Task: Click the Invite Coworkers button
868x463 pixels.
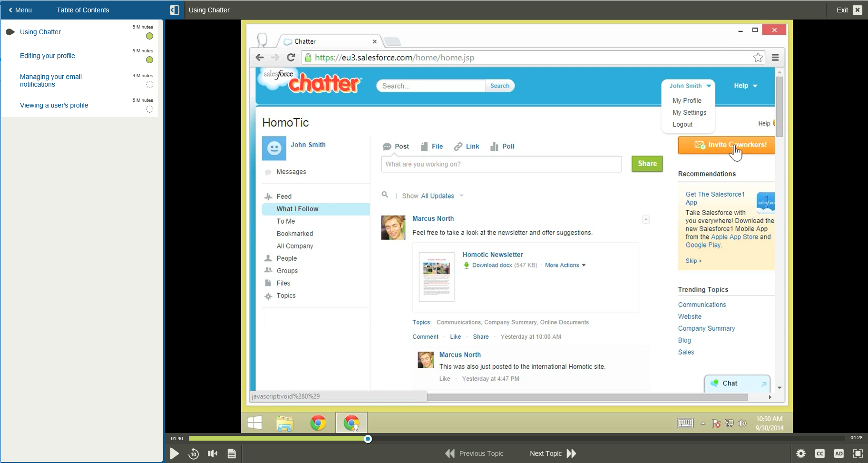Action: [x=726, y=145]
